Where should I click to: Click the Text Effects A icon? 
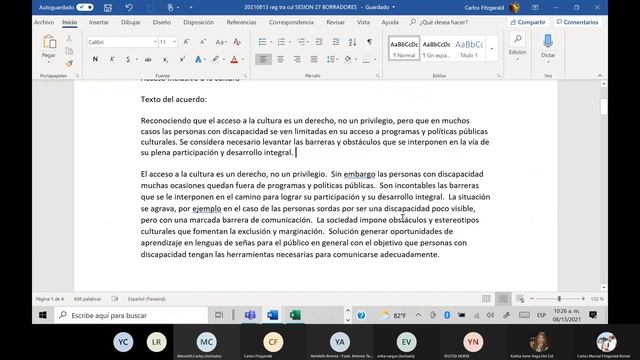tap(198, 60)
